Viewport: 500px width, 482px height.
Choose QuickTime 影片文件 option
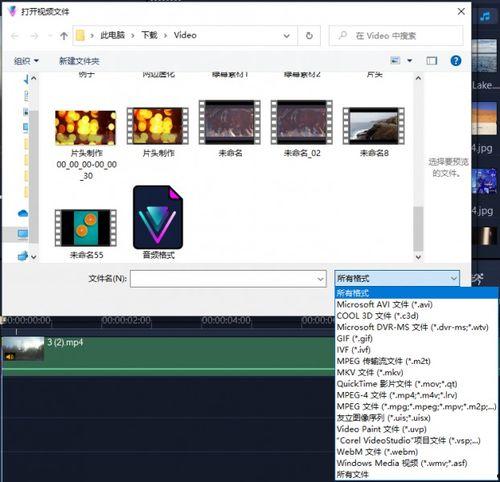coord(416,384)
